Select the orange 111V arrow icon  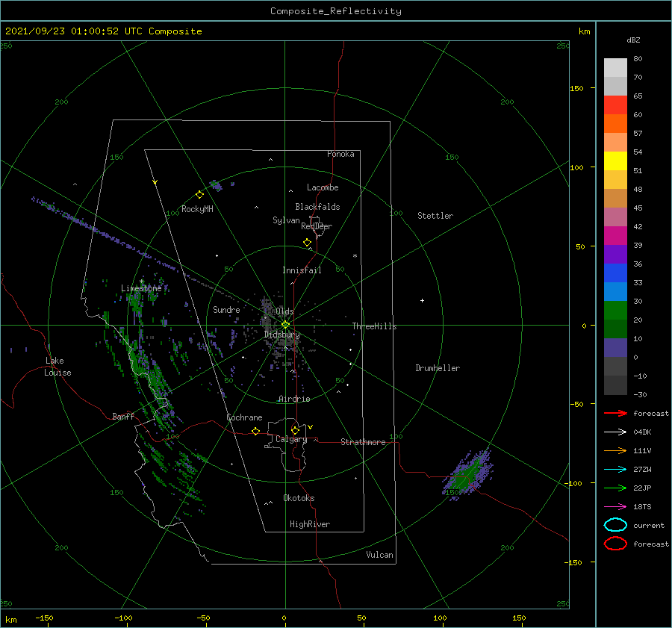pyautogui.click(x=615, y=450)
